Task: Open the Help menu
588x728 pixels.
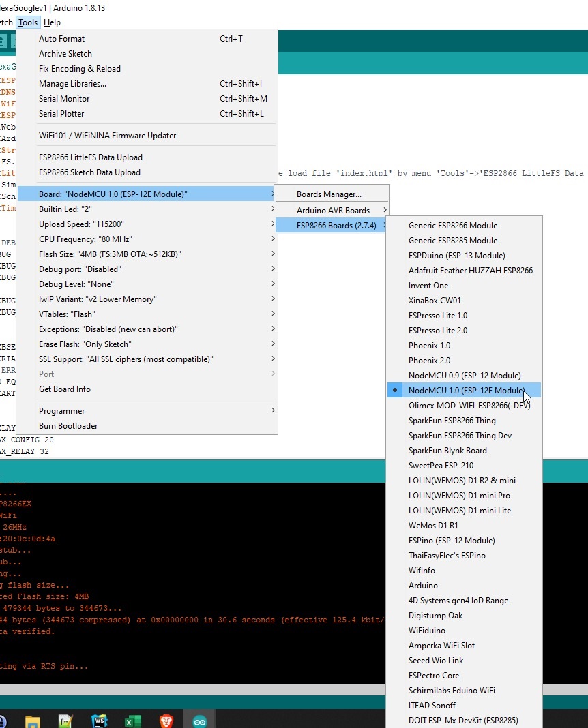Action: [52, 22]
